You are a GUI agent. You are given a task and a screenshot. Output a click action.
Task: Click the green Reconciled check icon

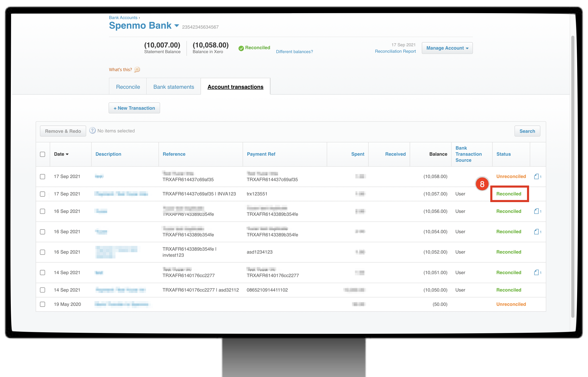click(x=241, y=48)
